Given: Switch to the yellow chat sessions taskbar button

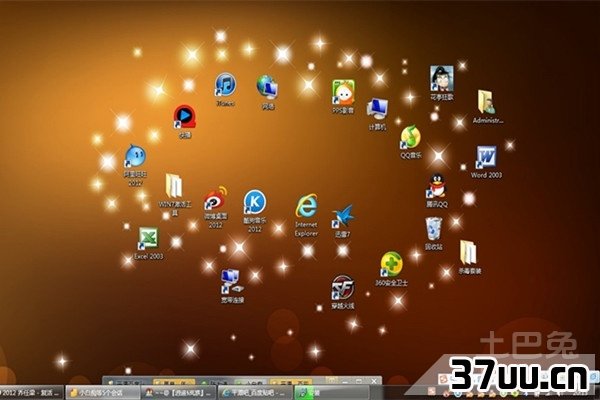Looking at the screenshot, I should click(103, 393).
